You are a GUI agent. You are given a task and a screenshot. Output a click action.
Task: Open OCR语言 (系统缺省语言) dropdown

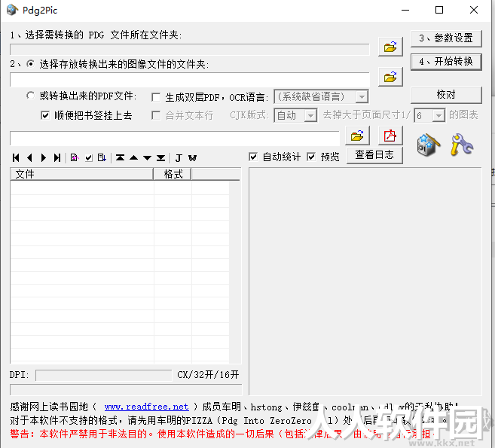[x=362, y=96]
